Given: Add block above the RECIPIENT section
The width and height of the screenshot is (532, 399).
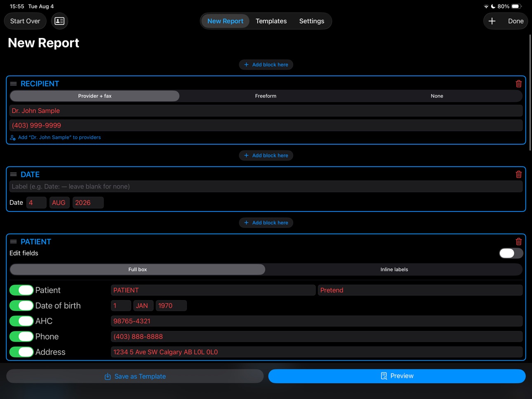Looking at the screenshot, I should point(266,65).
